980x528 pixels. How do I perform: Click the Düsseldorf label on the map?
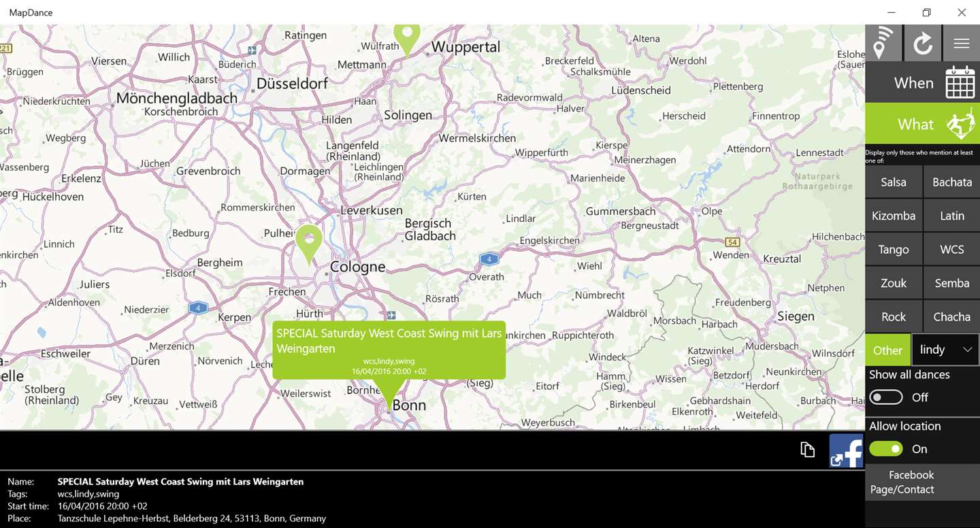click(292, 84)
